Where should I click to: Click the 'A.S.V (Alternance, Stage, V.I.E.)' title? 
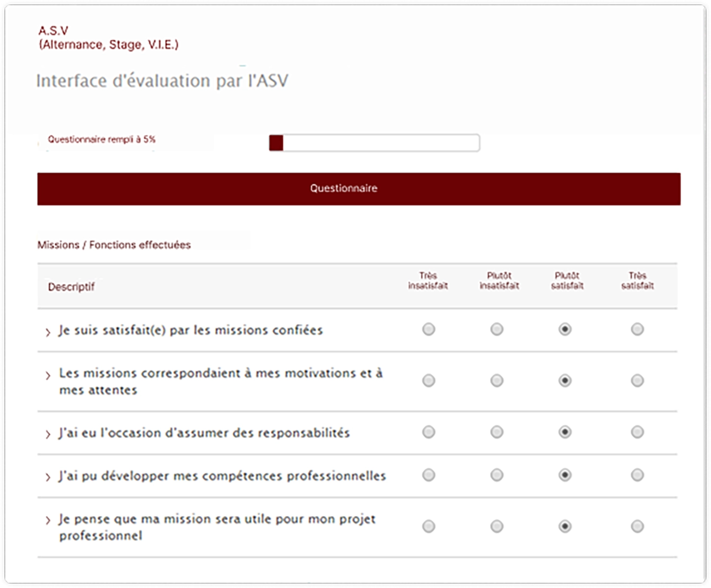coord(108,38)
